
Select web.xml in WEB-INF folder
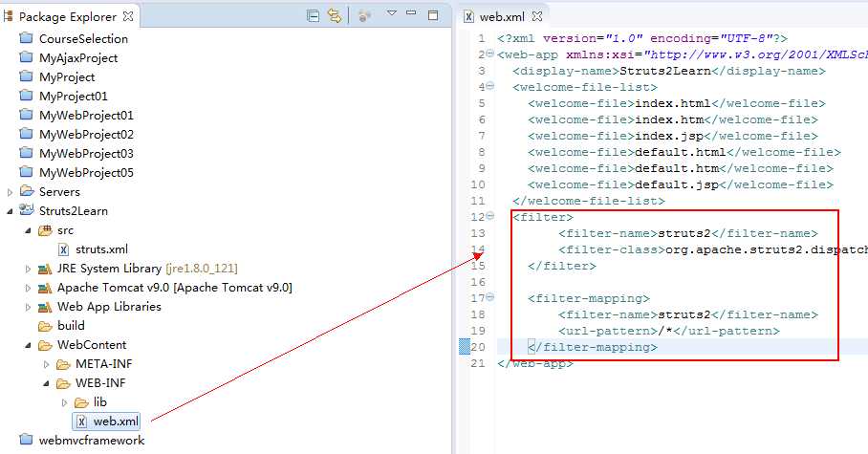[116, 422]
